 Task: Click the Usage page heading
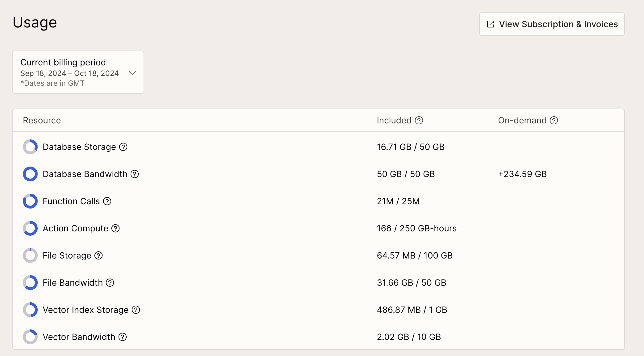(x=34, y=22)
